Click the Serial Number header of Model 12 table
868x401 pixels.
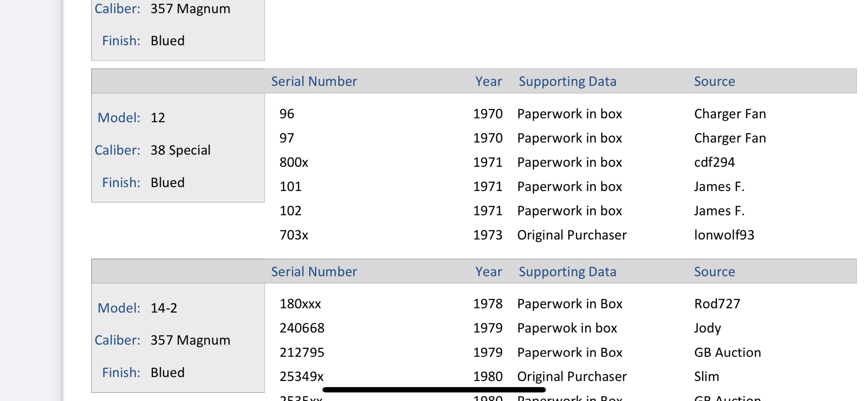coord(314,81)
